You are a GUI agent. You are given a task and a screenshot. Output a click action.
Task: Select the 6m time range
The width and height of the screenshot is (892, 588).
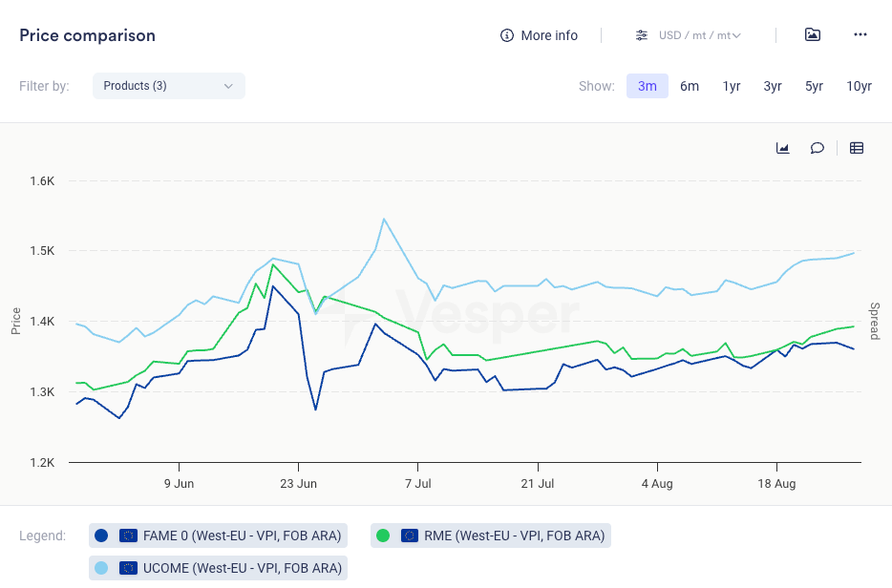click(x=690, y=86)
